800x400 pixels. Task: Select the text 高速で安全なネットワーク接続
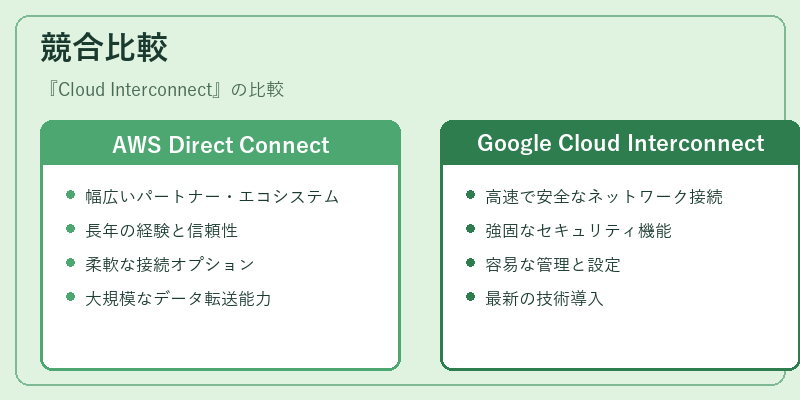pyautogui.click(x=604, y=196)
